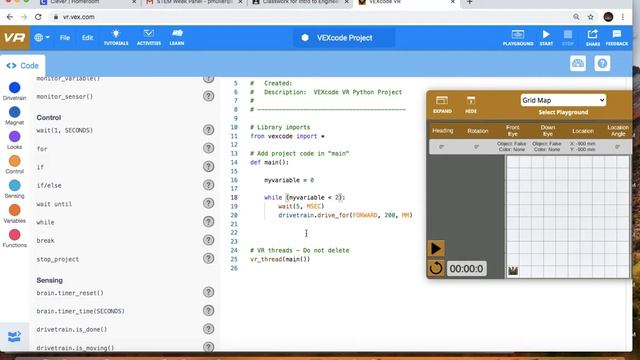640x360 pixels.
Task: Open the monitor console icon
Action: coord(578,63)
